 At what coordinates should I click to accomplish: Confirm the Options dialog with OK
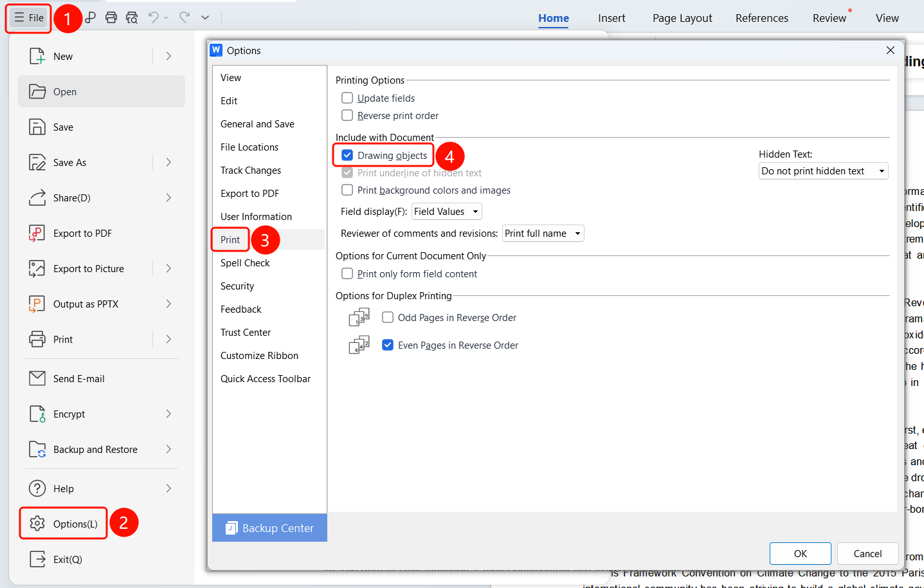click(x=801, y=553)
